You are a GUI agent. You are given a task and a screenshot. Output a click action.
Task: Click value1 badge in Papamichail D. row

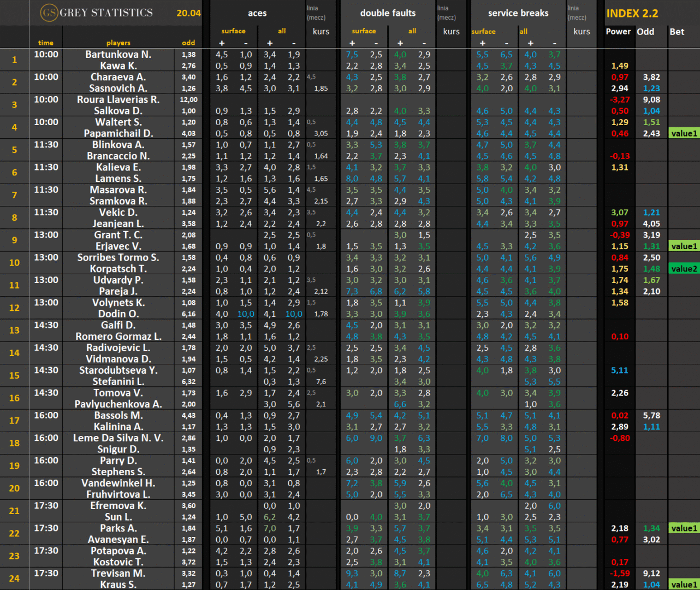click(684, 133)
